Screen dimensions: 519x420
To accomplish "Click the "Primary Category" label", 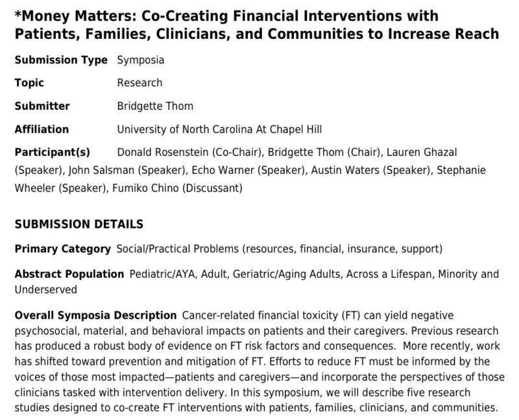I will (62, 249).
